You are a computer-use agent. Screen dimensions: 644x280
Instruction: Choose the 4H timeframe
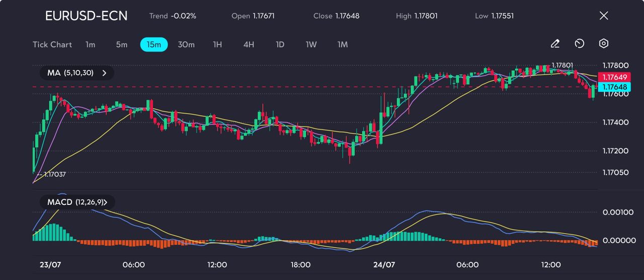point(249,44)
